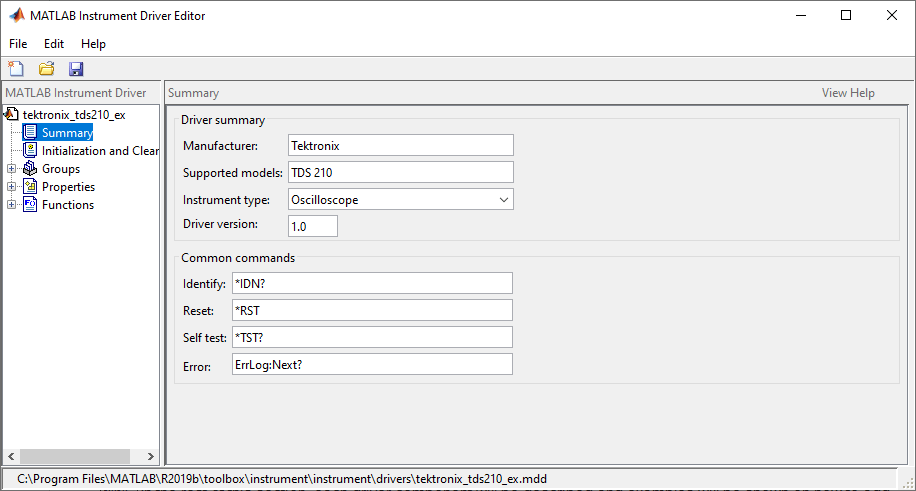Click the Groups node icon
The width and height of the screenshot is (916, 491).
pyautogui.click(x=31, y=169)
